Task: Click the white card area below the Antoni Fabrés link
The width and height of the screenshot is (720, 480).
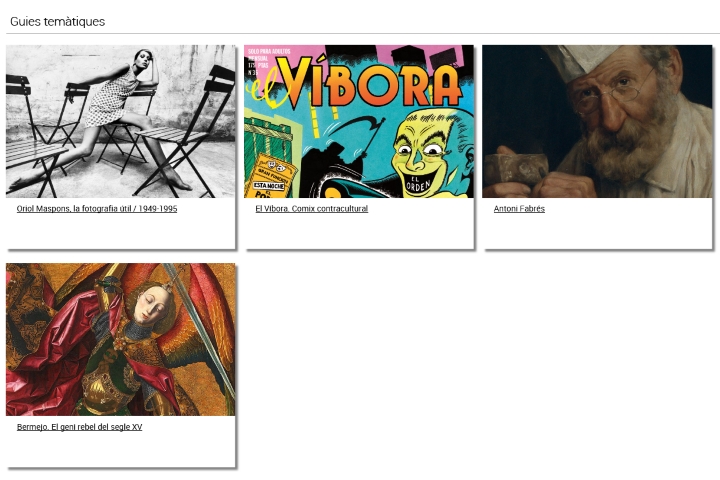Action: tap(597, 232)
